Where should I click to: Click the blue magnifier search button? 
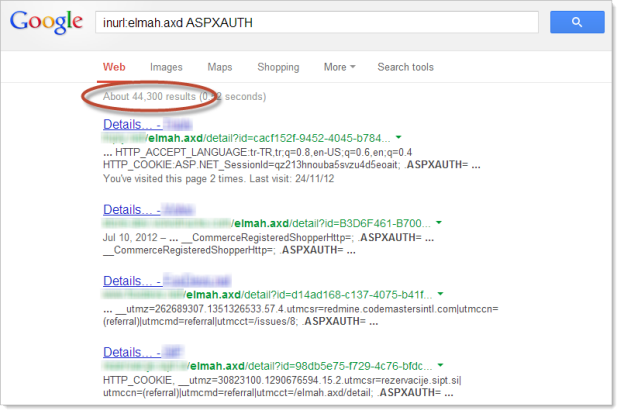577,22
